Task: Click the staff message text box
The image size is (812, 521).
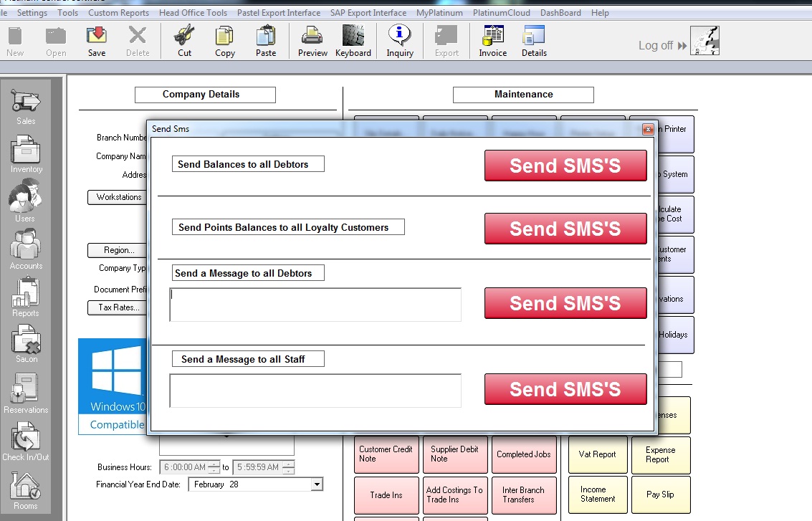Action: [315, 391]
